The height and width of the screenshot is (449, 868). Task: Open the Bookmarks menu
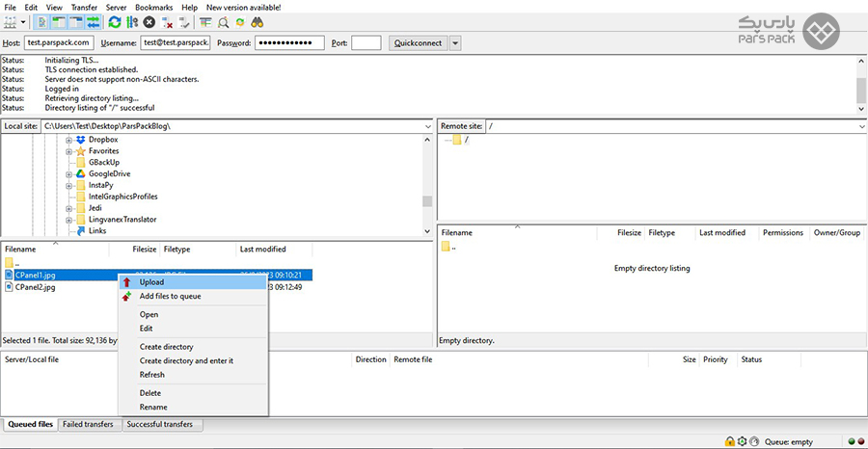pos(154,8)
